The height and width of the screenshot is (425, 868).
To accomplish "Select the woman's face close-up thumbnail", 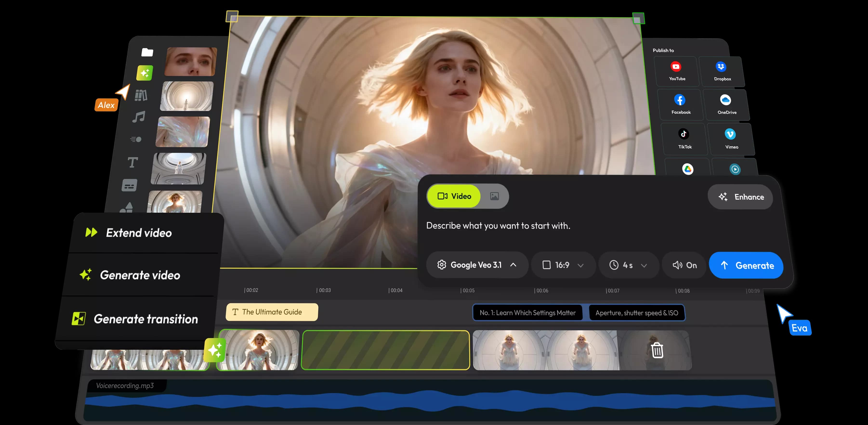I will pyautogui.click(x=191, y=61).
